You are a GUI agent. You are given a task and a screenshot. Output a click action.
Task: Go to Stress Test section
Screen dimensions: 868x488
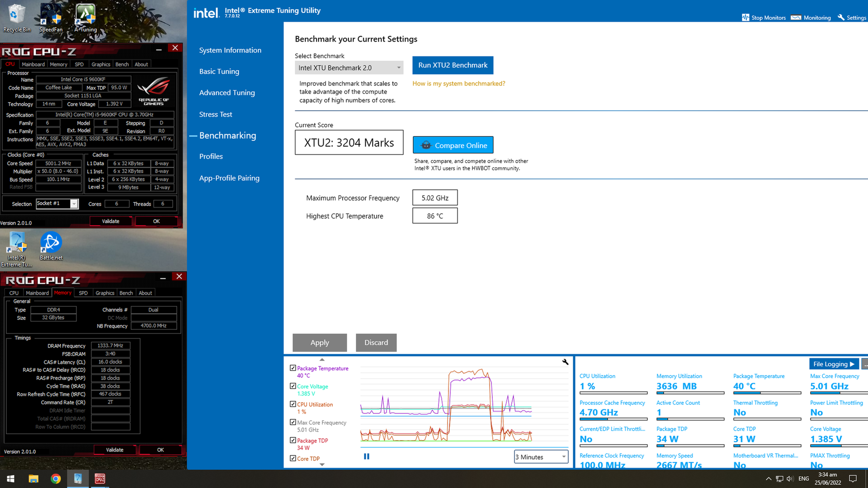[x=216, y=114]
